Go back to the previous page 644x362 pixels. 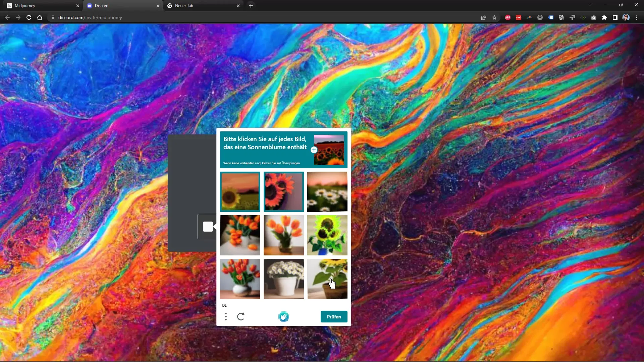7,17
